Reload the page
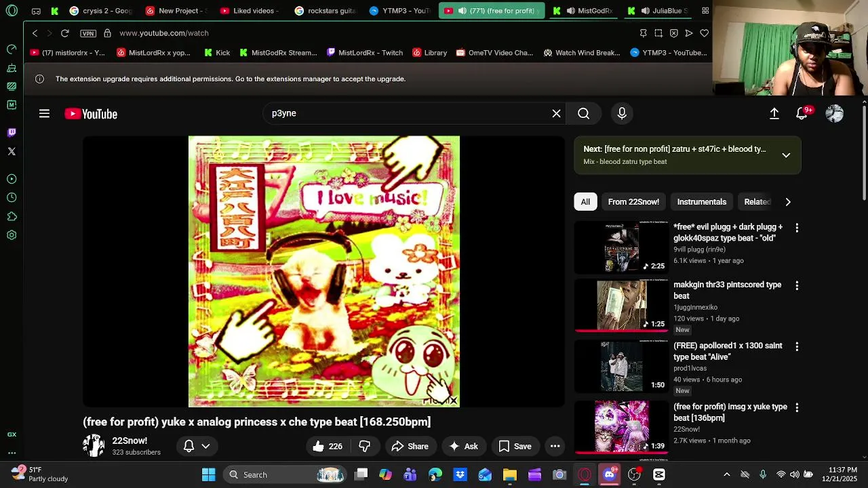 click(x=64, y=33)
